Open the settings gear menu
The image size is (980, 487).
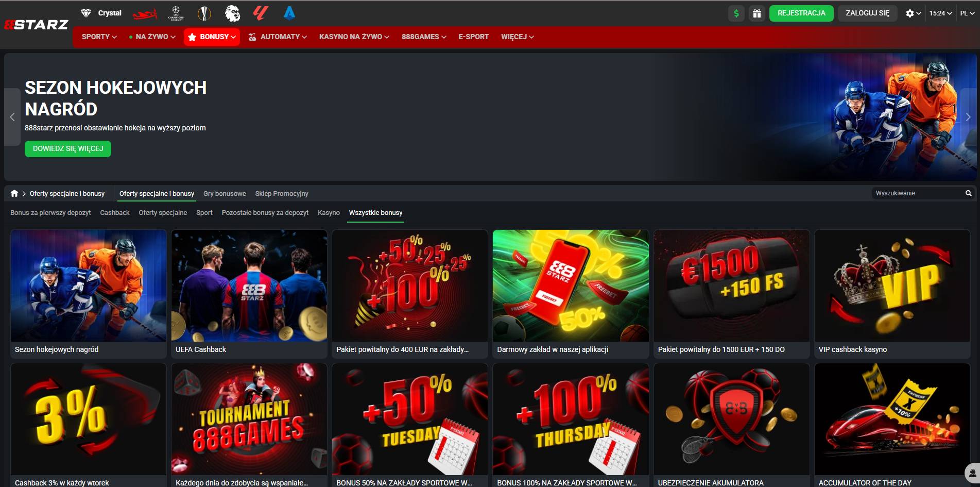[913, 13]
